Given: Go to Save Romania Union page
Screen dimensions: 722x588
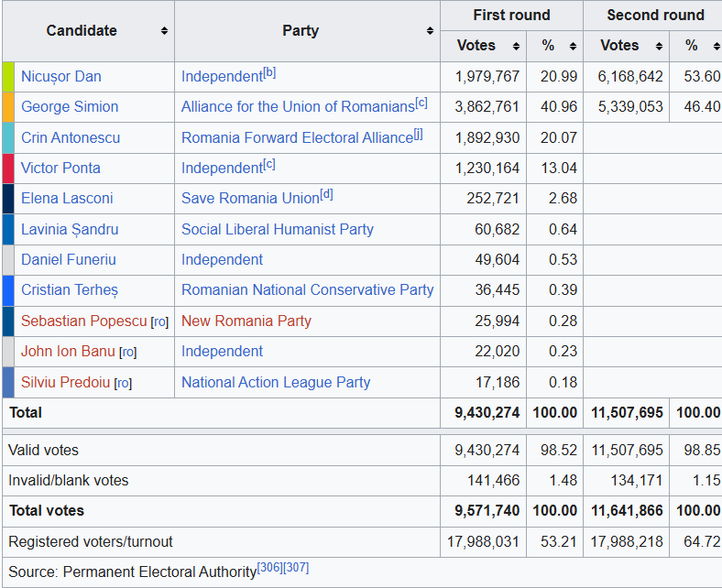Looking at the screenshot, I should click(x=247, y=199).
